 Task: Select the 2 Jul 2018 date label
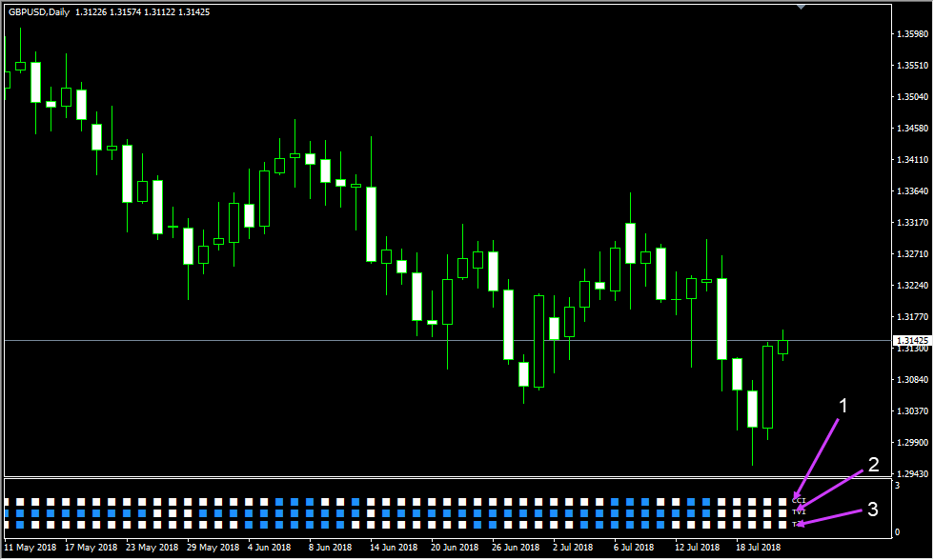(573, 548)
